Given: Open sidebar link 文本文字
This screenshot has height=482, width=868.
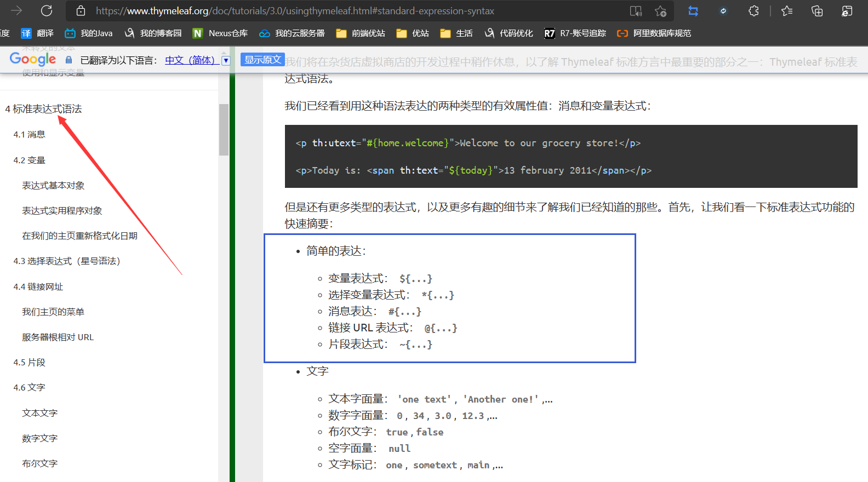Looking at the screenshot, I should point(39,413).
